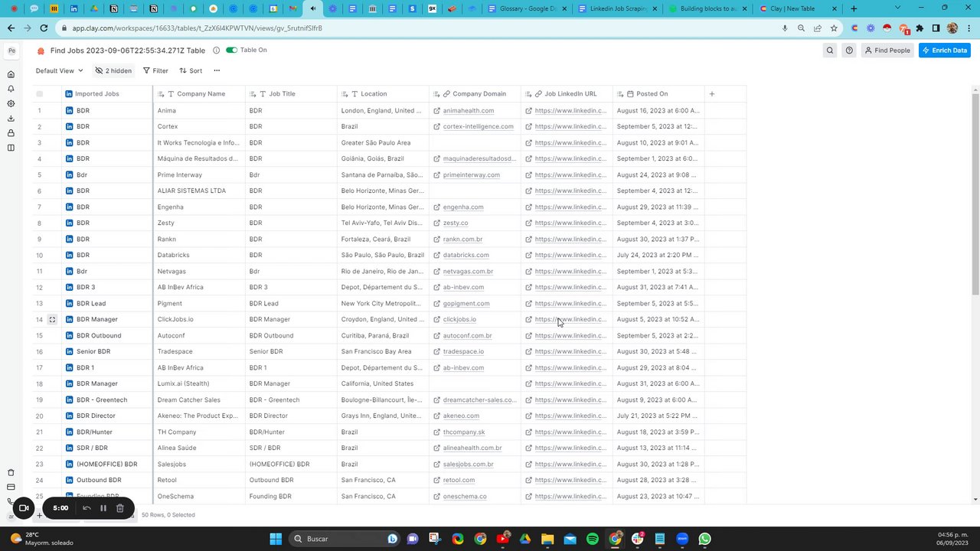980x551 pixels.
Task: Pause the screen recording
Action: [103, 508]
